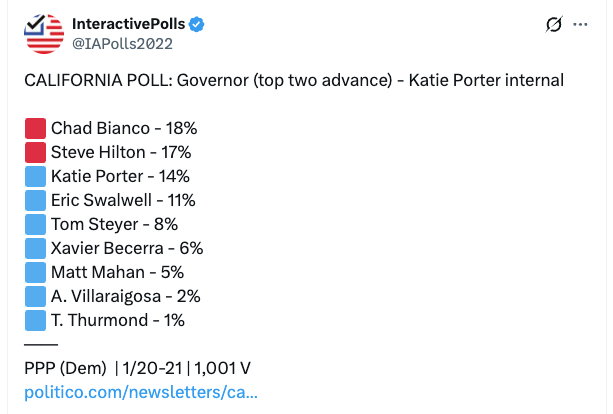Open the politico.com newsletters link
Image resolution: width=613 pixels, height=414 pixels.
click(141, 392)
